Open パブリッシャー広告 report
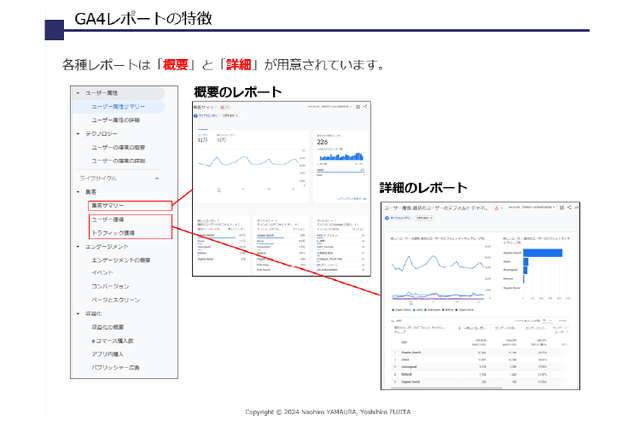The image size is (640, 427). click(x=116, y=367)
